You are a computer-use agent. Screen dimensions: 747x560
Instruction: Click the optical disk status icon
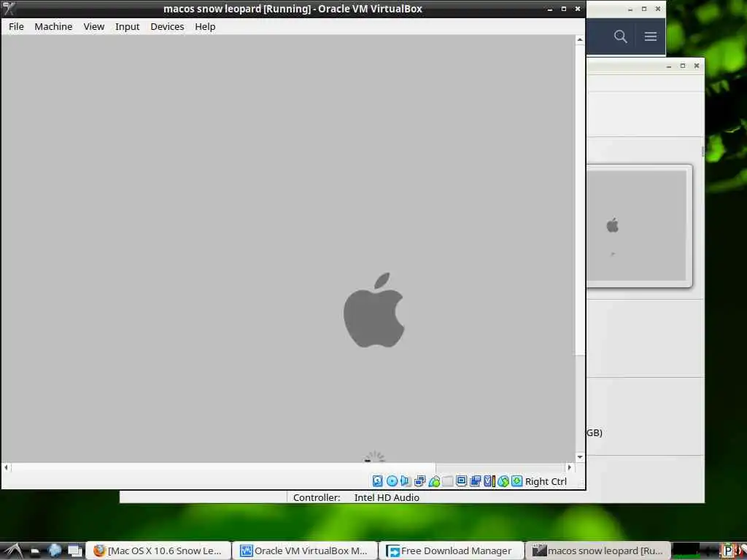392,481
